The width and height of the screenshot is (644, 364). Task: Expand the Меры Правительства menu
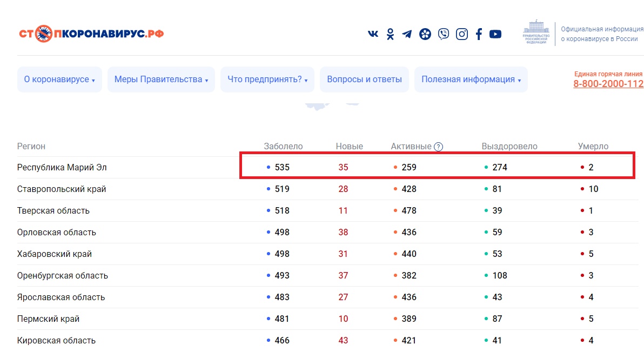(x=161, y=80)
